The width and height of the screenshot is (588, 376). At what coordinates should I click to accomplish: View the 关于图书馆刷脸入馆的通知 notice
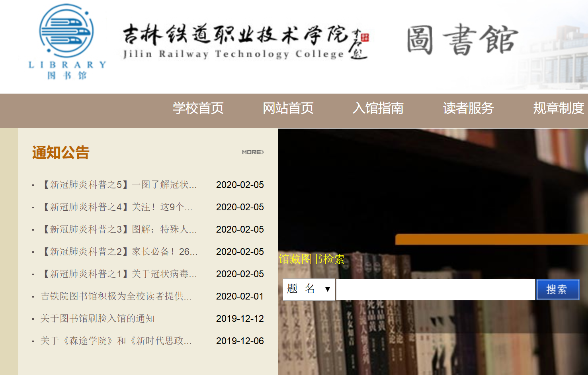point(98,319)
